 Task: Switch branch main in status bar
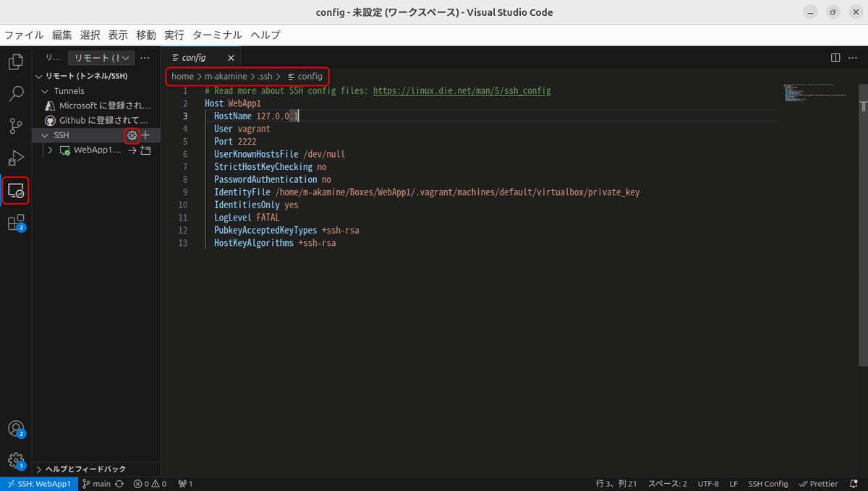point(96,484)
